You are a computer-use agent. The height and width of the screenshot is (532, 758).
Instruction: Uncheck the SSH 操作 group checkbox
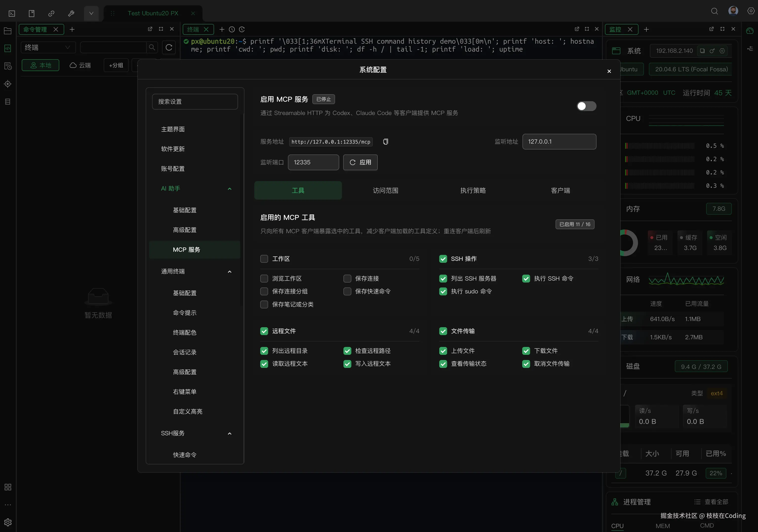tap(443, 259)
